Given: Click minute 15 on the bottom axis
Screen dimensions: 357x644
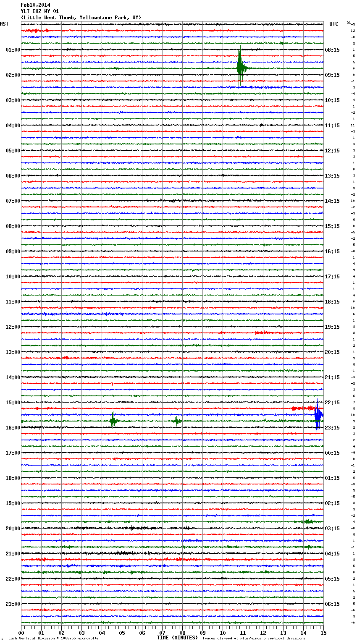Looking at the screenshot, I should [x=323, y=633].
